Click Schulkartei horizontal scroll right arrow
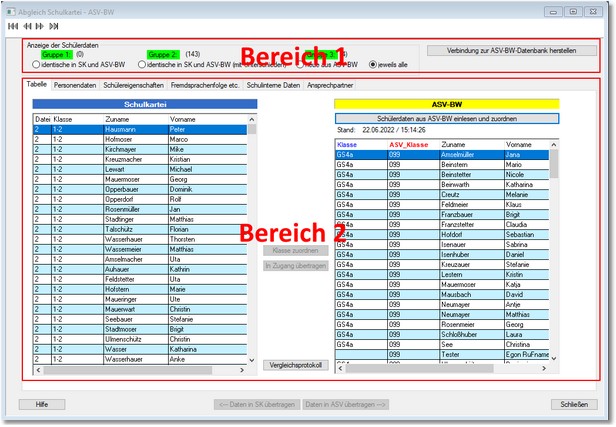 click(242, 370)
